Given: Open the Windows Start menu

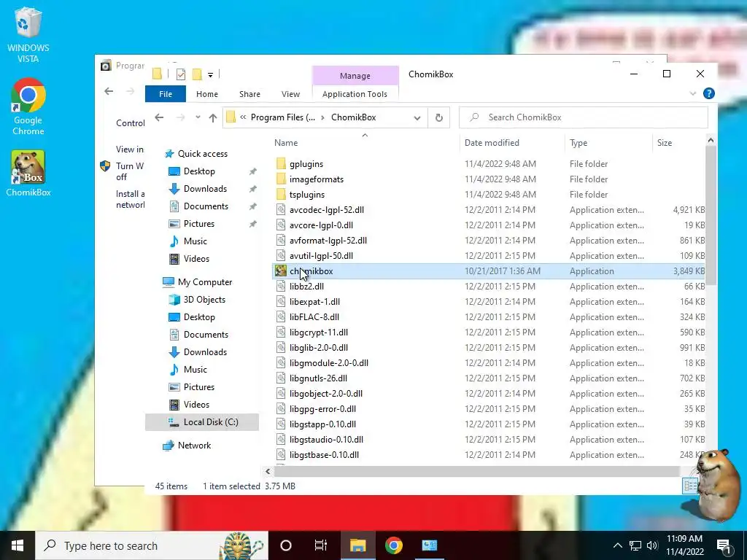Looking at the screenshot, I should click(x=18, y=545).
